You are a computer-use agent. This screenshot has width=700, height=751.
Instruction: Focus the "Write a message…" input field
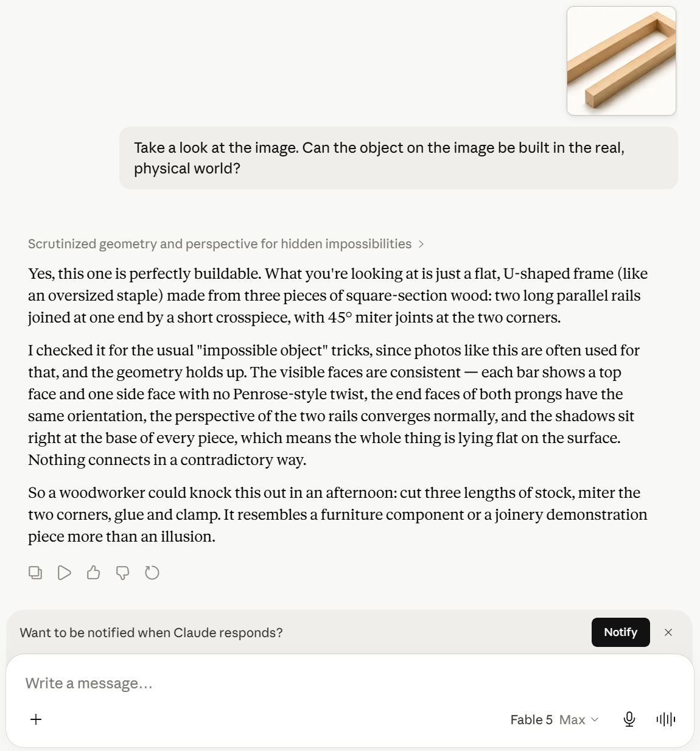click(350, 683)
